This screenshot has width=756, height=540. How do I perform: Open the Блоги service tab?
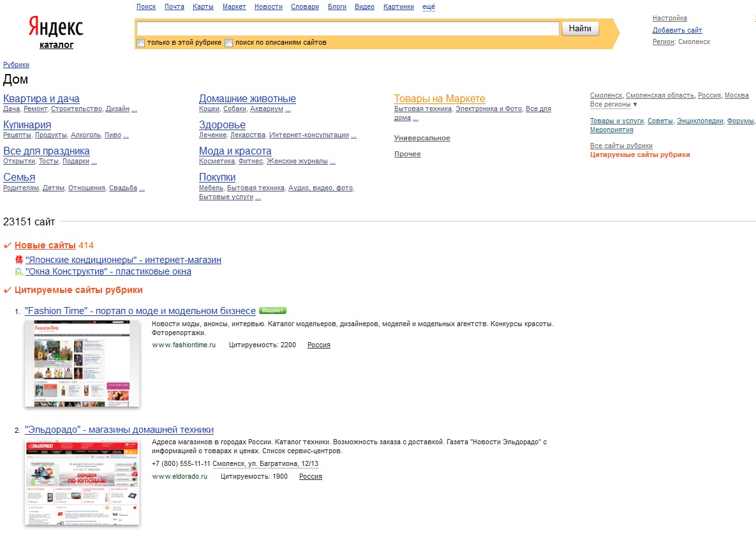click(337, 7)
